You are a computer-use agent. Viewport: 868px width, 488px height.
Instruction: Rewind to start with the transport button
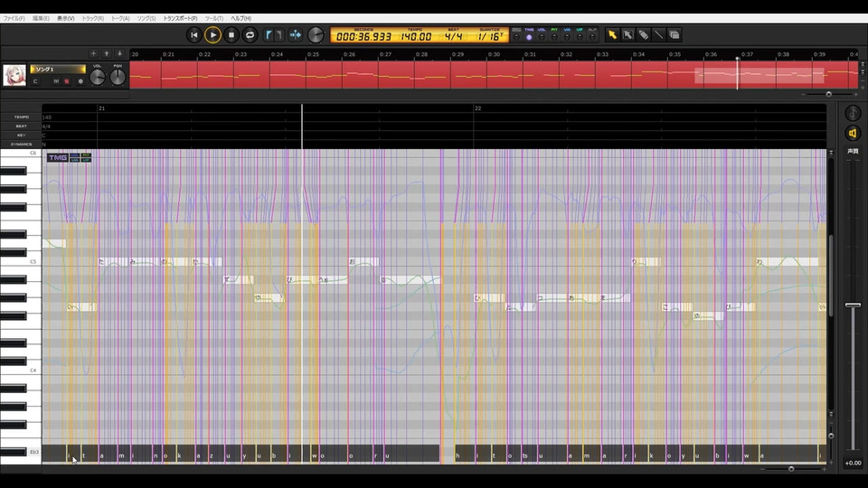(x=193, y=35)
